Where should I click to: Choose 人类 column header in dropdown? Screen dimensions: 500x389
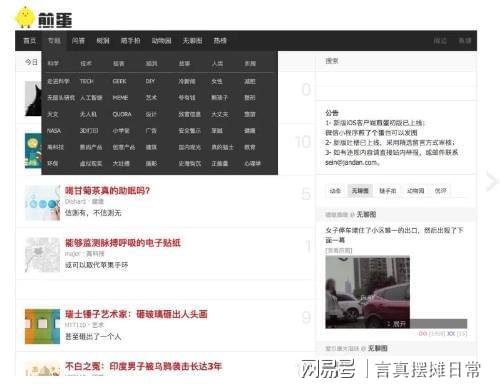point(217,63)
